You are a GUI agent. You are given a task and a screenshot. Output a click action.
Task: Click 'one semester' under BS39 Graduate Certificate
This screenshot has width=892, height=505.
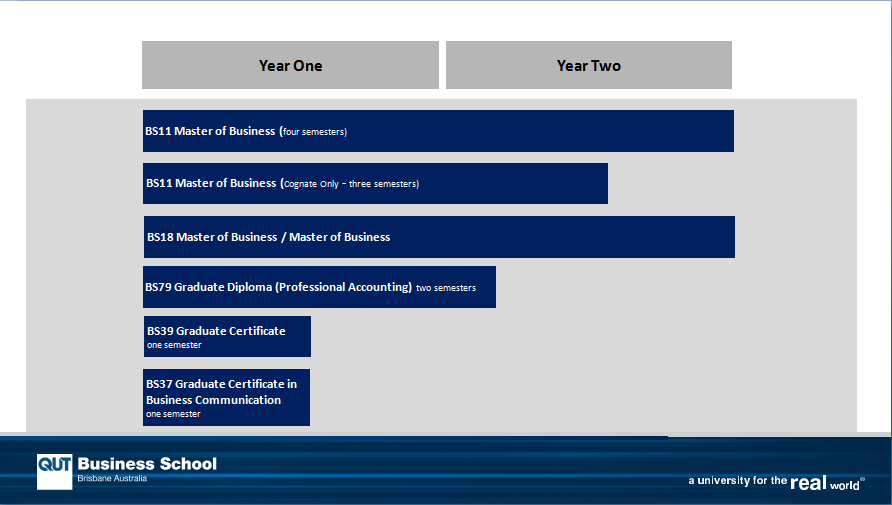pyautogui.click(x=174, y=346)
